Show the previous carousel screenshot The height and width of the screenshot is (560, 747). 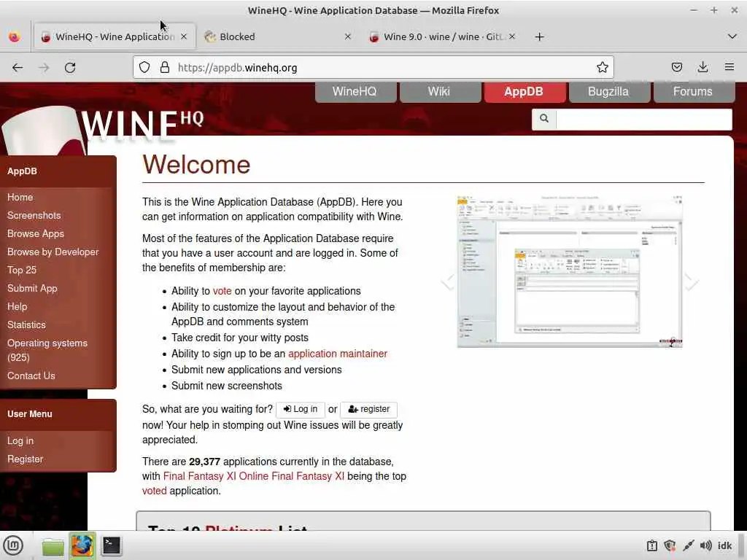click(x=448, y=281)
